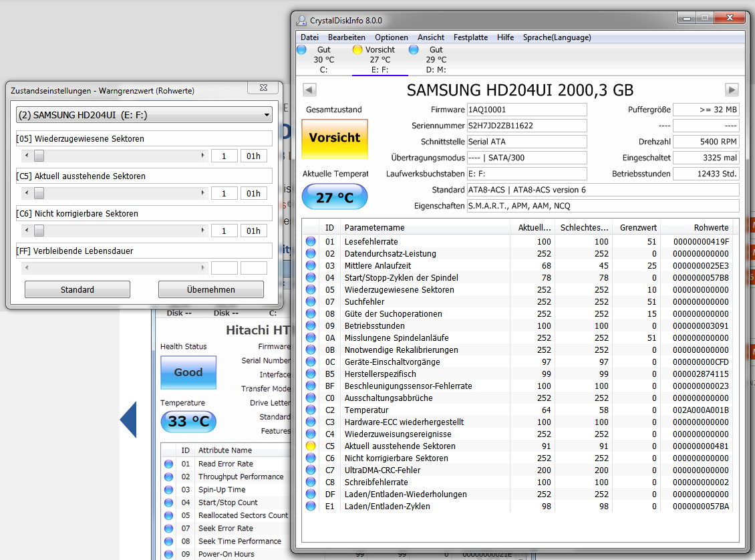
Task: Open the Ansicht menu
Action: point(431,37)
